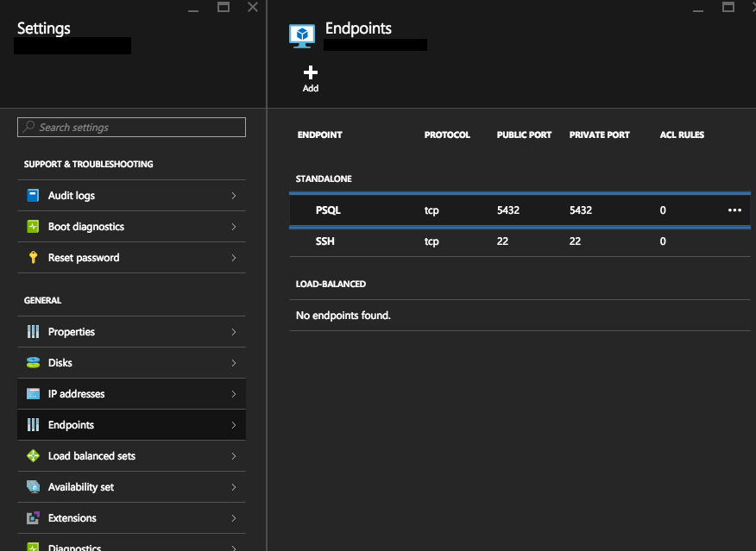756x551 pixels.
Task: Open the Load balanced sets item
Action: [91, 456]
